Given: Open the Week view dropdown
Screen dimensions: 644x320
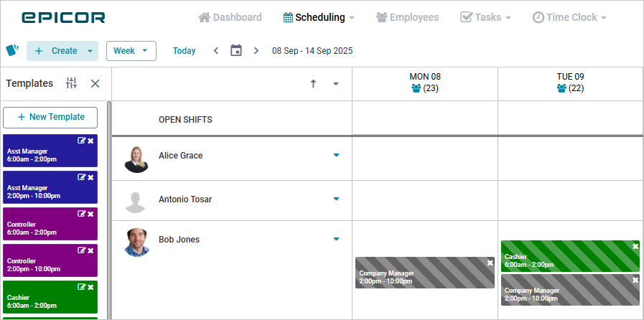Looking at the screenshot, I should (131, 51).
